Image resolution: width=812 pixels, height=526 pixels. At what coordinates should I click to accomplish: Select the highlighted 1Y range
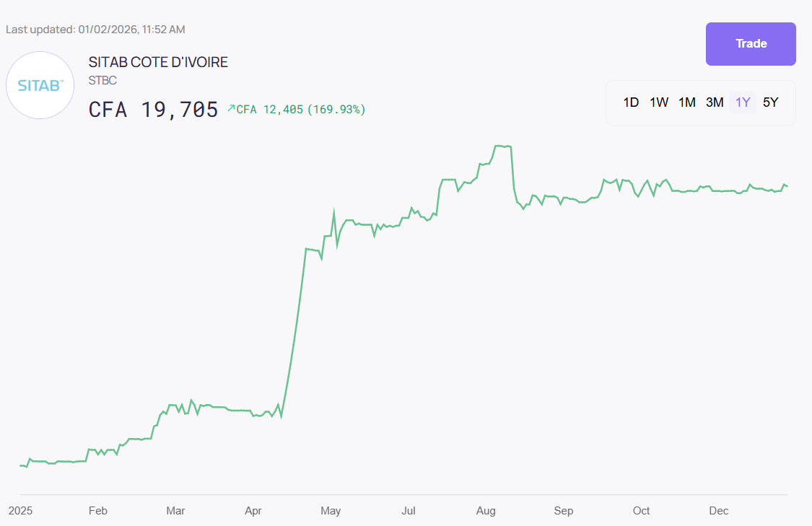point(743,102)
